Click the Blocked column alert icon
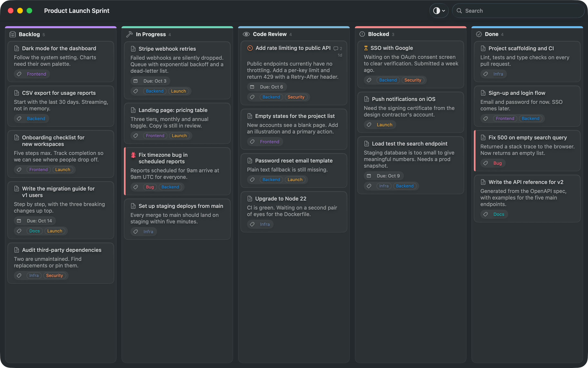Viewport: 588px width, 368px height. tap(362, 34)
